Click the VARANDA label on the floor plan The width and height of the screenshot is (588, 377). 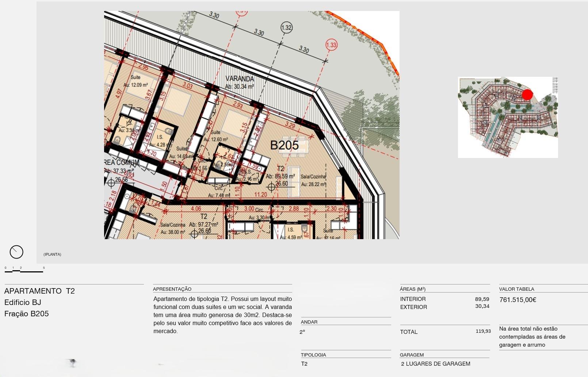(240, 79)
